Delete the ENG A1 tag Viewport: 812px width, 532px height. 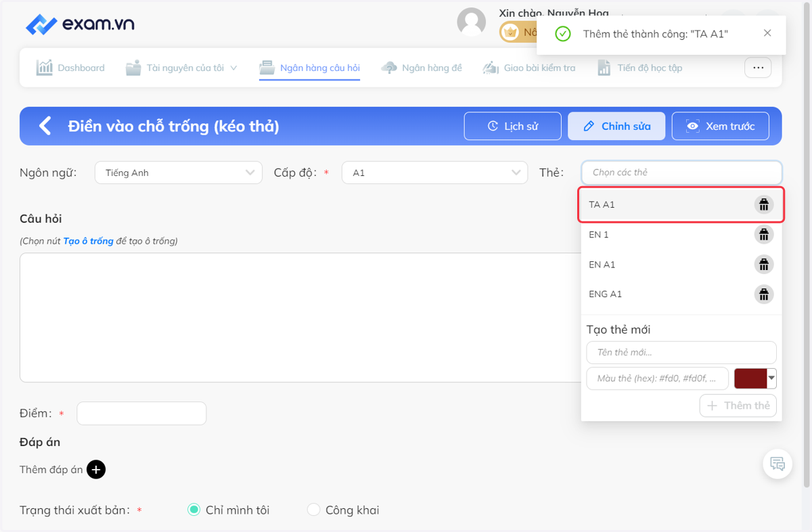764,294
